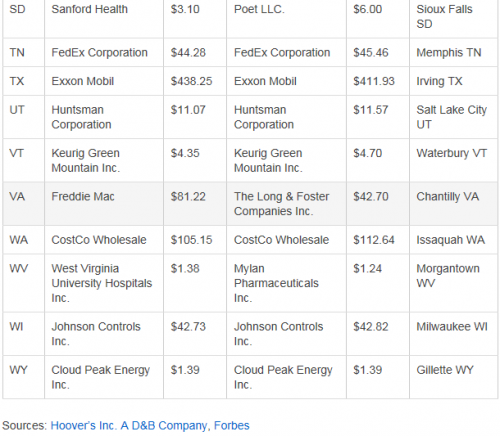The width and height of the screenshot is (500, 436).
Task: Select the Freddie Mac cell in VA row
Action: pos(104,204)
